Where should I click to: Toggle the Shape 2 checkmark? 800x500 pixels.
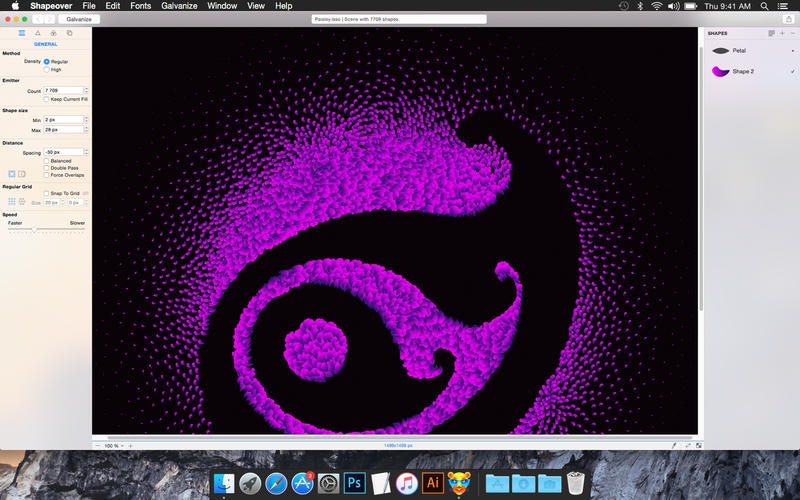point(793,71)
